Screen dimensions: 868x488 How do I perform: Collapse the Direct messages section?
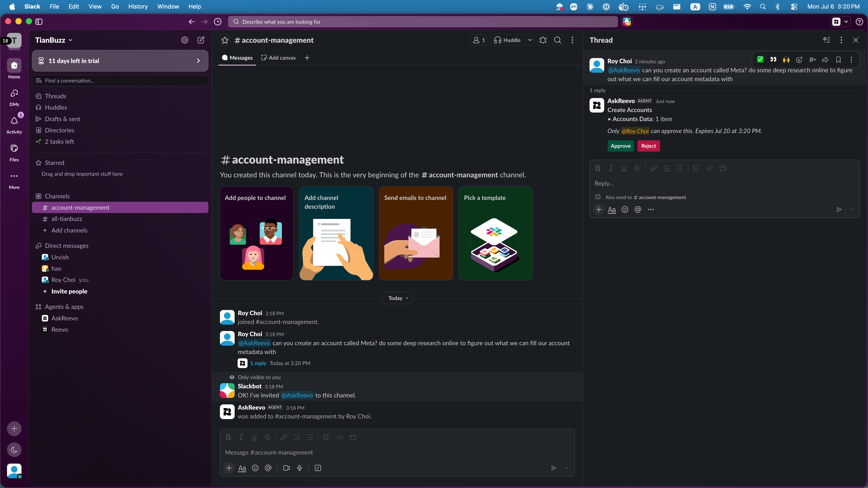click(66, 246)
